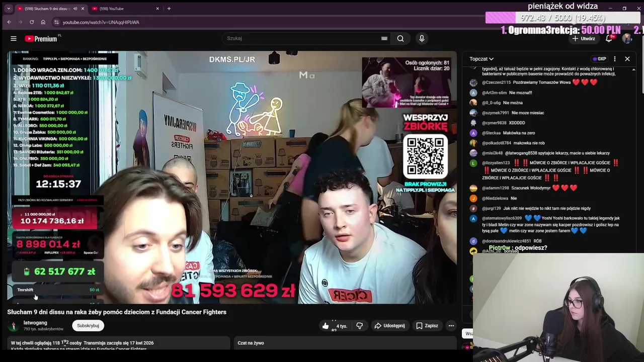Start voice search with microphone icon
Screen dimensions: 644x362
pyautogui.click(x=422, y=38)
